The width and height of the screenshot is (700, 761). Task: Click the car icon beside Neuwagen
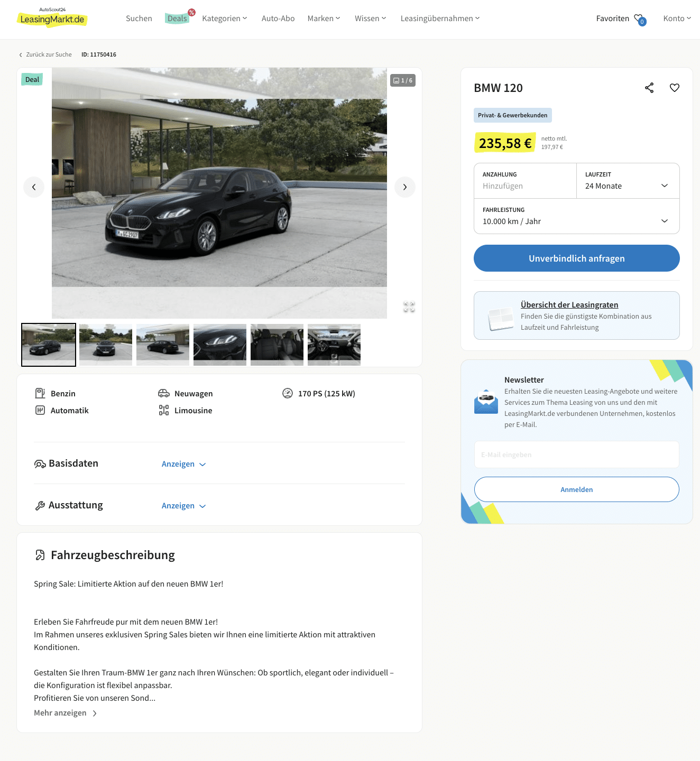point(164,393)
